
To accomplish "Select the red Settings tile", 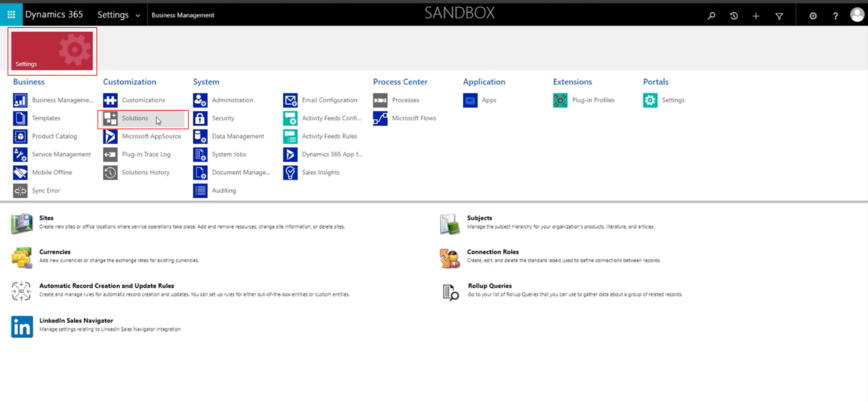I will pos(52,51).
